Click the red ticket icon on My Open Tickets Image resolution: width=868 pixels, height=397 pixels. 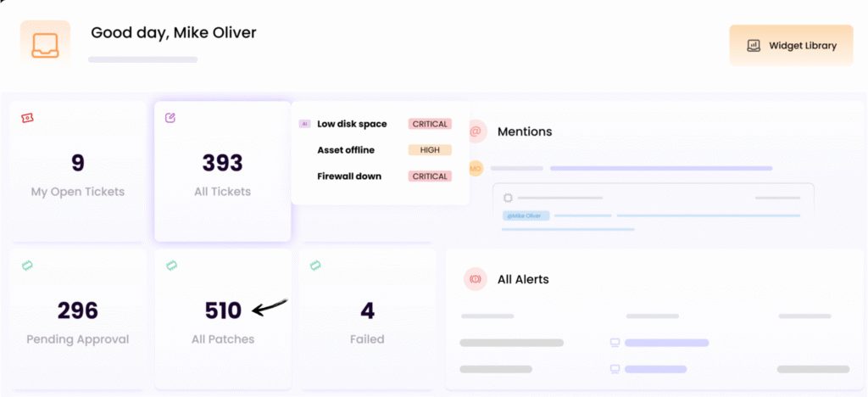[x=27, y=118]
